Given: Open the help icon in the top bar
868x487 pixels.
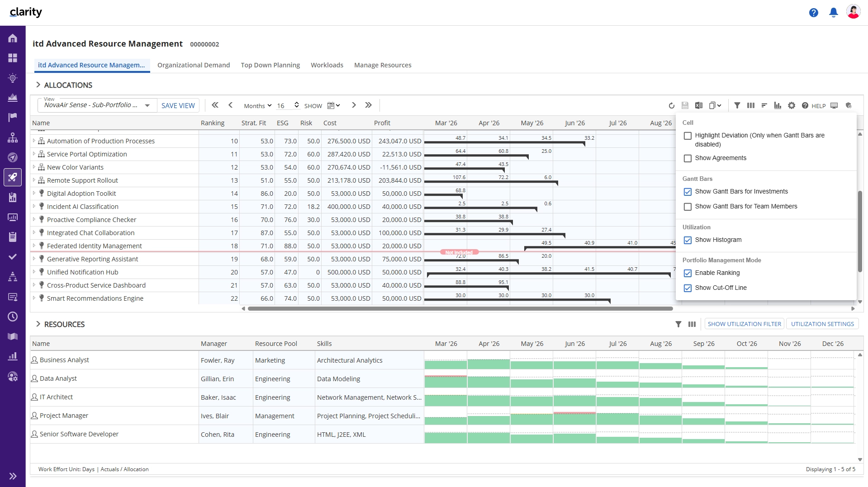Looking at the screenshot, I should [x=813, y=13].
